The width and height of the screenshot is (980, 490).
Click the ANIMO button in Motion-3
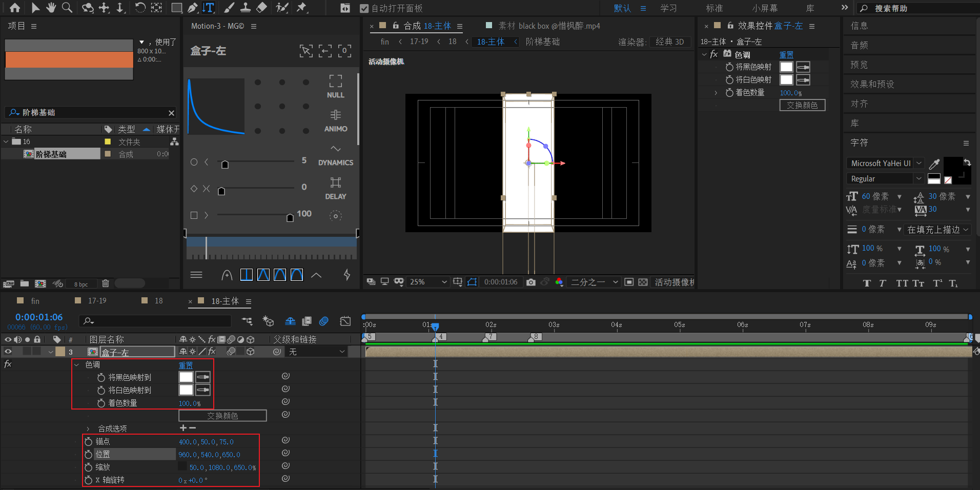[x=336, y=120]
